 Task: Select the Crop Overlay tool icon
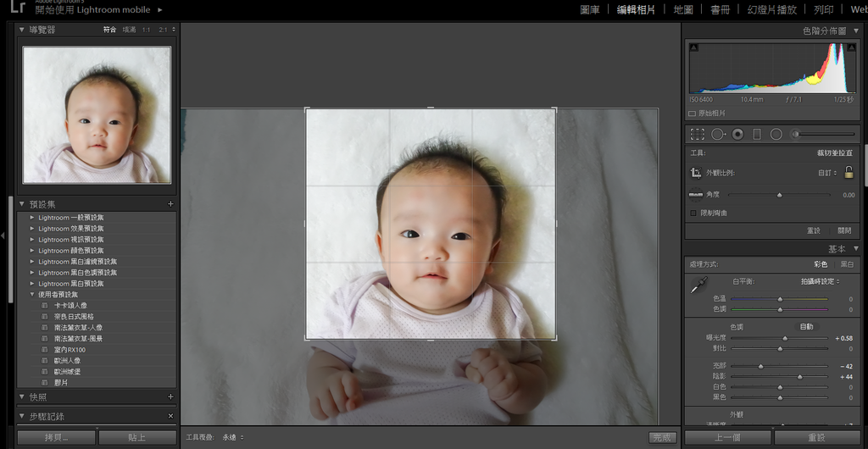[x=698, y=134]
